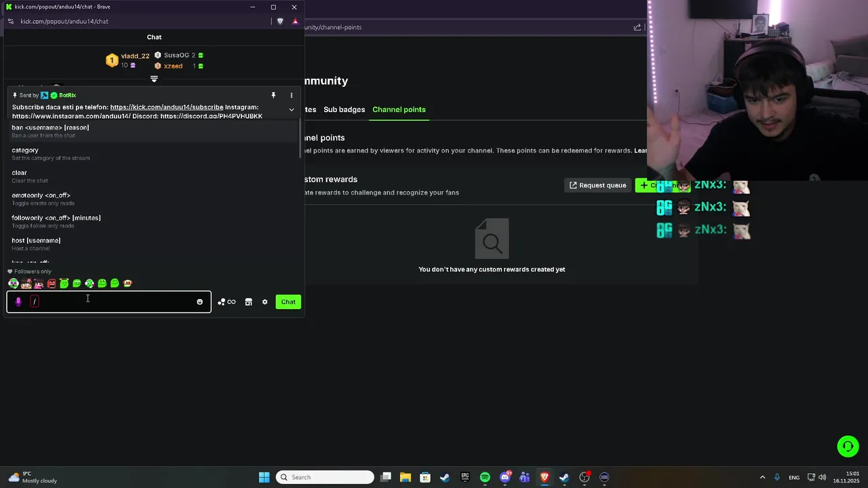Click the purple microphone icon in chat input
Viewport: 868px width, 488px height.
(18, 302)
